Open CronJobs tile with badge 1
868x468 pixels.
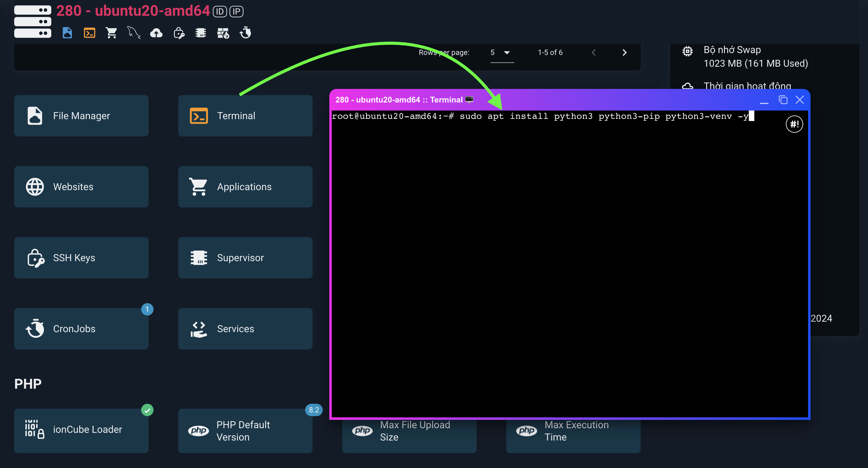point(81,328)
